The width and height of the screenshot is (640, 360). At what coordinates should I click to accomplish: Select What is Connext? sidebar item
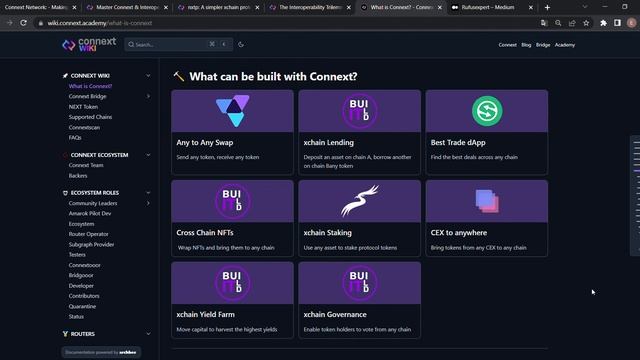coord(90,86)
